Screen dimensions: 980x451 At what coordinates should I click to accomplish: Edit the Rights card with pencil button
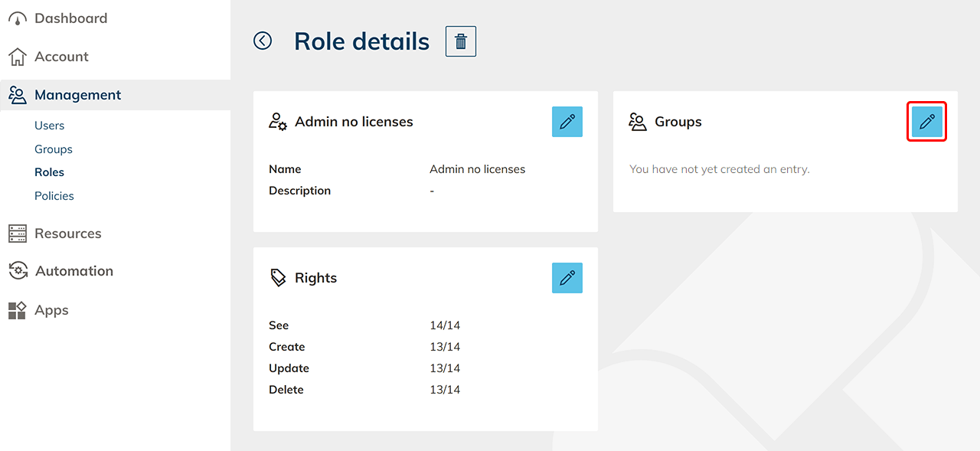567,278
